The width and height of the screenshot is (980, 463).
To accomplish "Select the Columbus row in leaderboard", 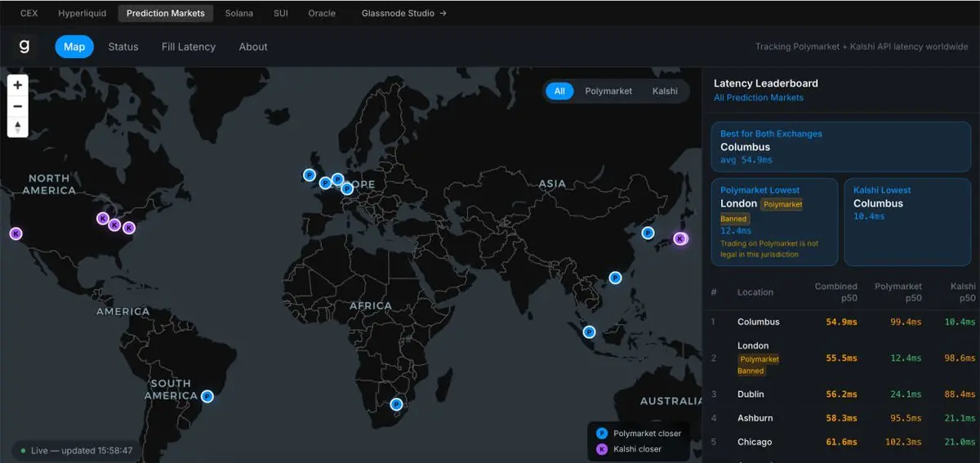I will 841,322.
